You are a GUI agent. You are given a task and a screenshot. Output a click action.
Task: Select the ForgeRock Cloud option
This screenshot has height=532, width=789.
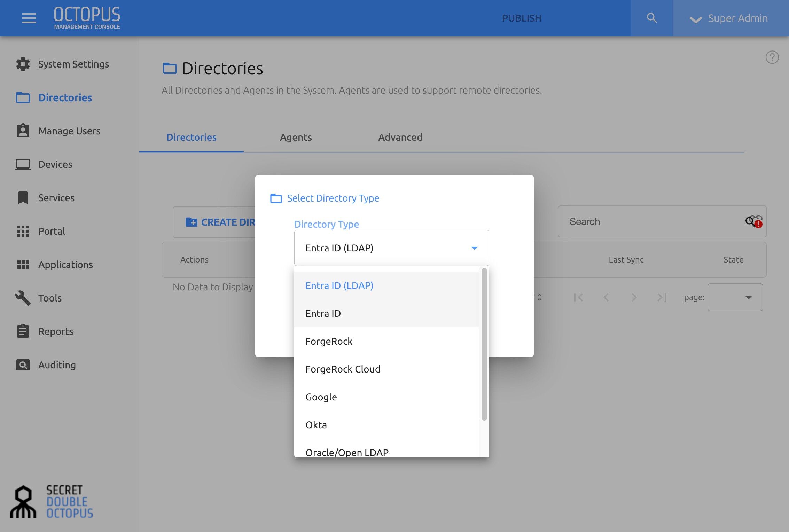click(x=386, y=369)
